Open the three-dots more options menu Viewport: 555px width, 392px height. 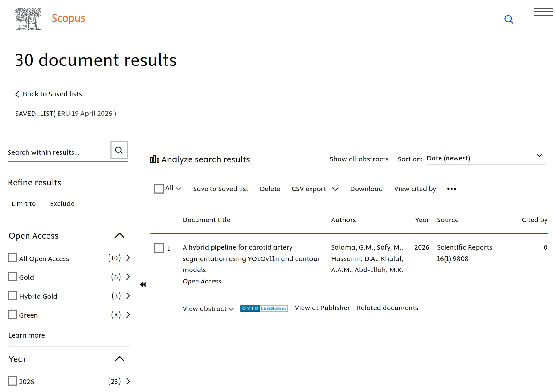click(452, 189)
